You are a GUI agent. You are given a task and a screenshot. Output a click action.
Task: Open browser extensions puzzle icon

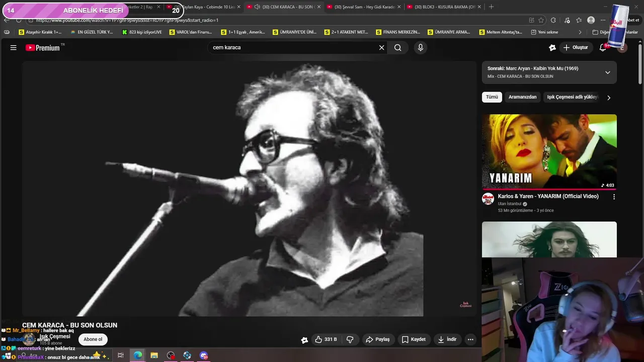pos(553,20)
